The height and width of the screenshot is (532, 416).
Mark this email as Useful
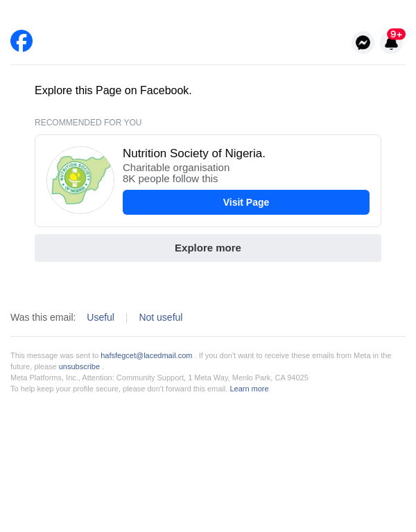(x=101, y=317)
